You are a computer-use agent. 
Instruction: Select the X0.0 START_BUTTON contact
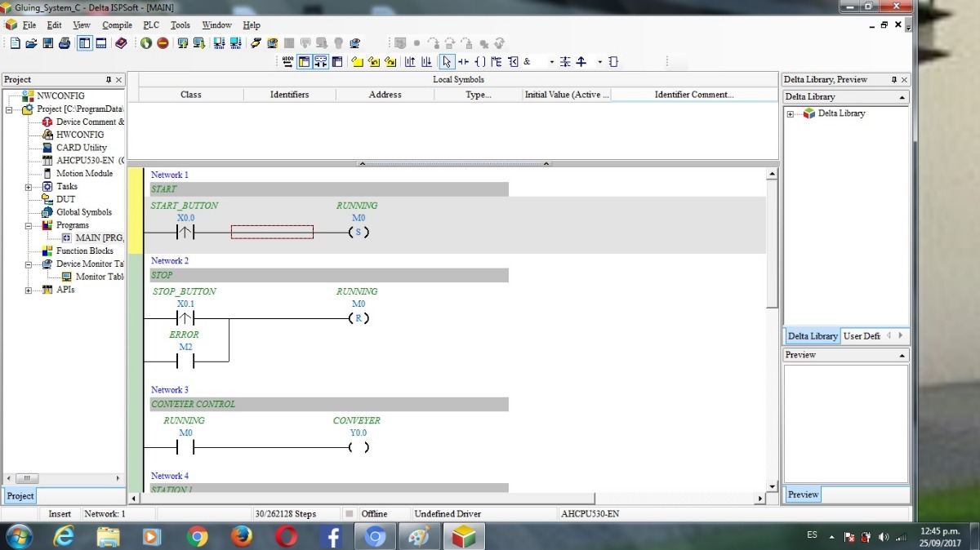pos(186,232)
